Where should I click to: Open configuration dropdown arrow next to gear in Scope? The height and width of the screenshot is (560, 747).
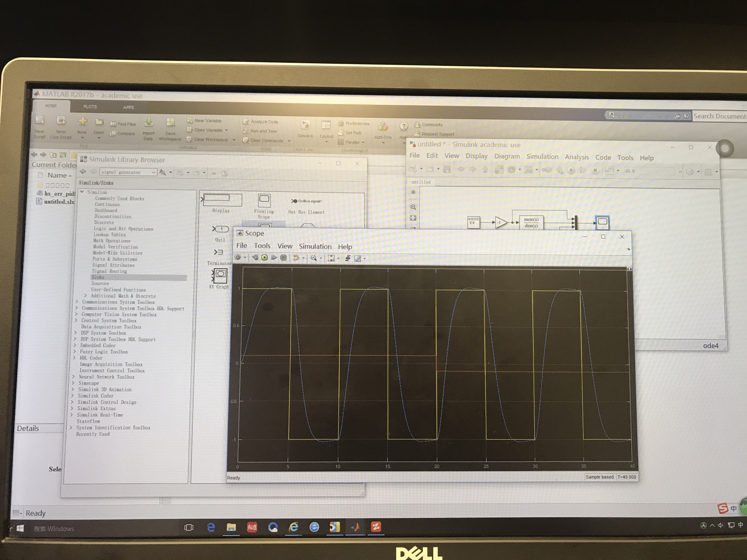pos(245,257)
